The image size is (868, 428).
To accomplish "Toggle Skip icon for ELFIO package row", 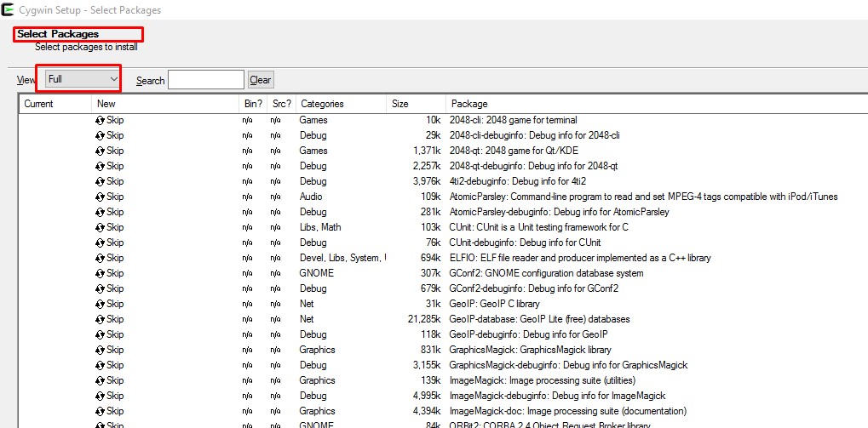I will tap(100, 258).
